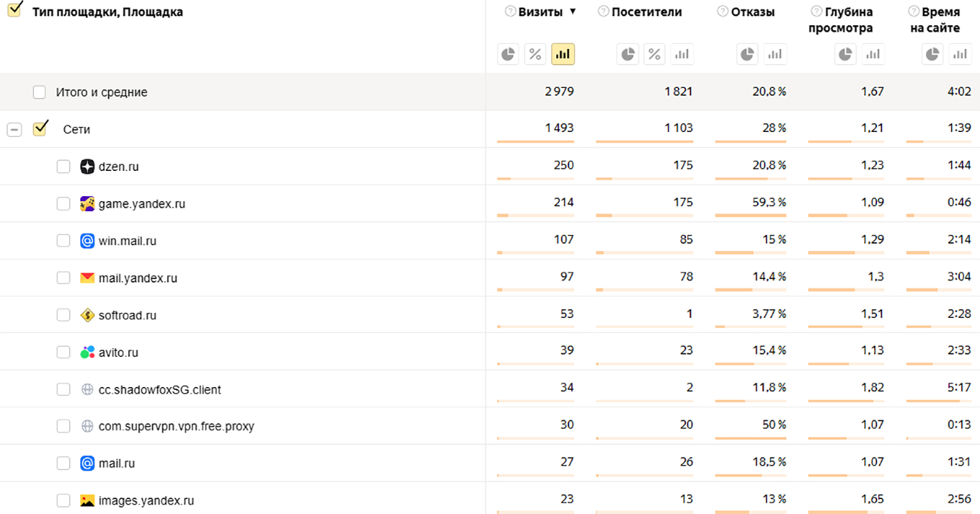The width and height of the screenshot is (980, 514).
Task: Click the Время на сайте column header
Action: click(940, 19)
